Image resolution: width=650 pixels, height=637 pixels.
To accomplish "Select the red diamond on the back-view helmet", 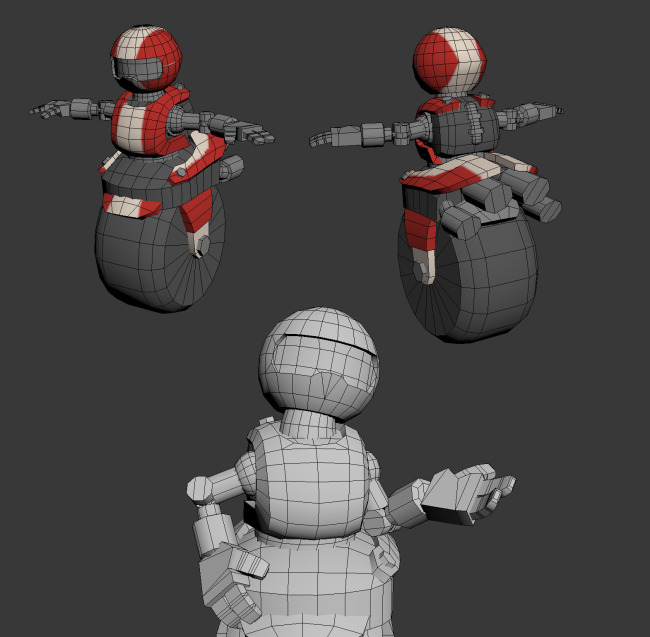I will [448, 58].
